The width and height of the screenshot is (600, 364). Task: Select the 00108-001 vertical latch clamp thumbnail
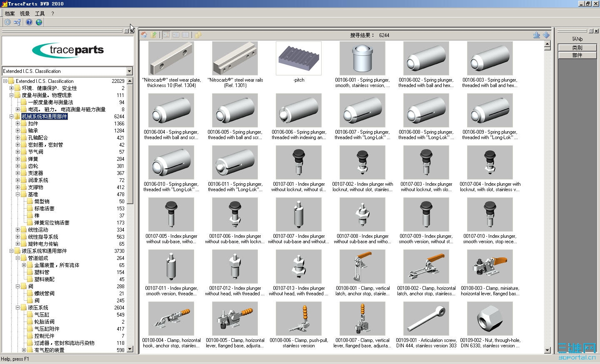tap(362, 267)
